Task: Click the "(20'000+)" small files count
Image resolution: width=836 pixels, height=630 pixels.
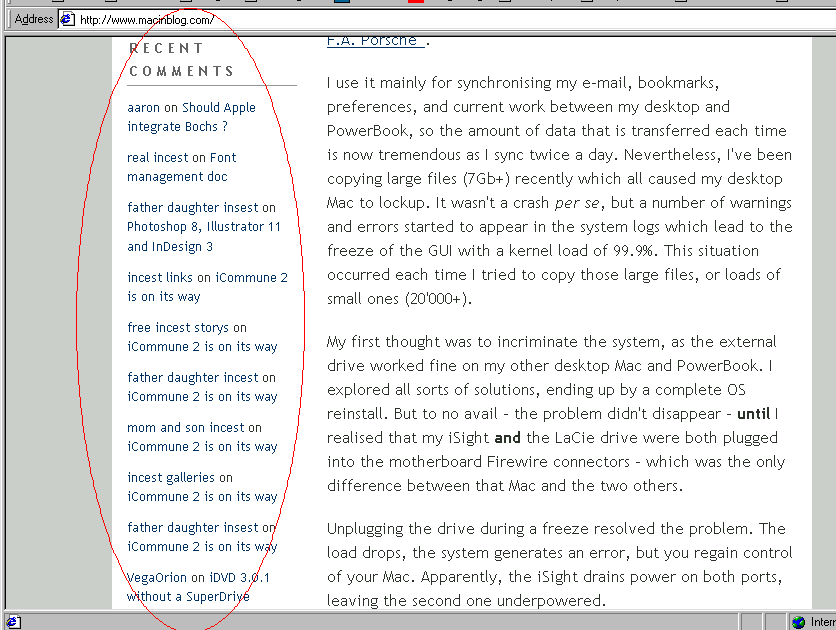Action: point(437,299)
